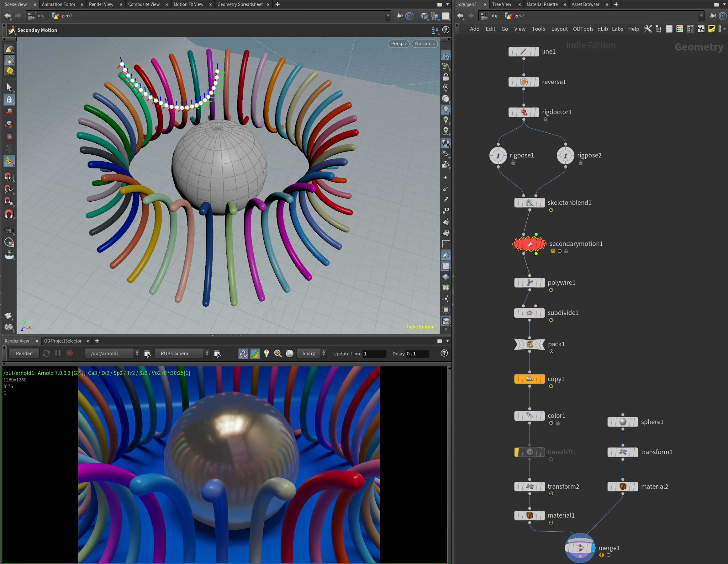Image resolution: width=728 pixels, height=564 pixels.
Task: Toggle the timeshift1 bypass flag
Action: pos(517,452)
